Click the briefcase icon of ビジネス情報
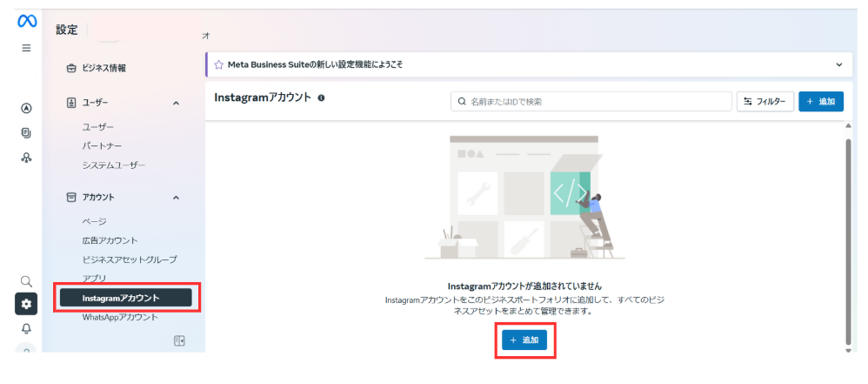Viewport: 868px width, 384px height. [71, 69]
